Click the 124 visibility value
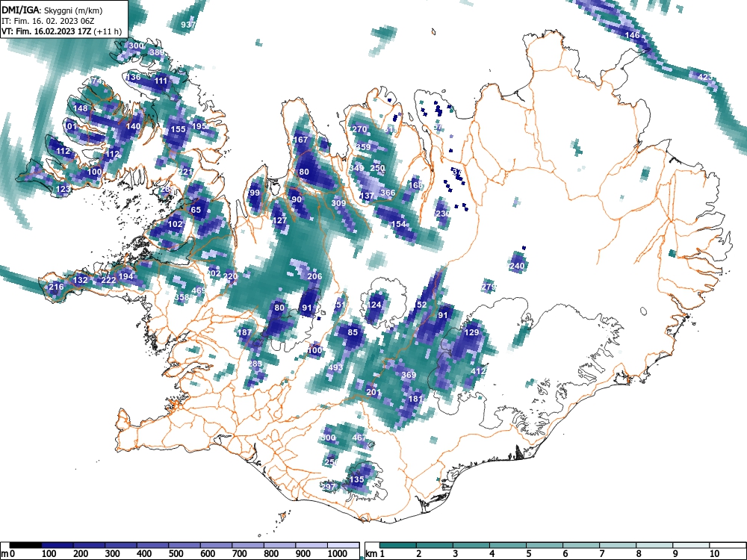The height and width of the screenshot is (560, 747). click(x=374, y=305)
